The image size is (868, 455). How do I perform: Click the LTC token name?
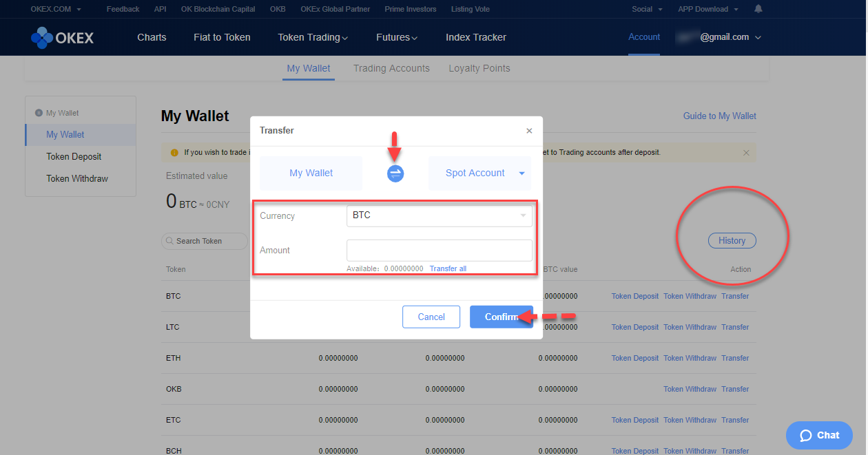coord(172,328)
